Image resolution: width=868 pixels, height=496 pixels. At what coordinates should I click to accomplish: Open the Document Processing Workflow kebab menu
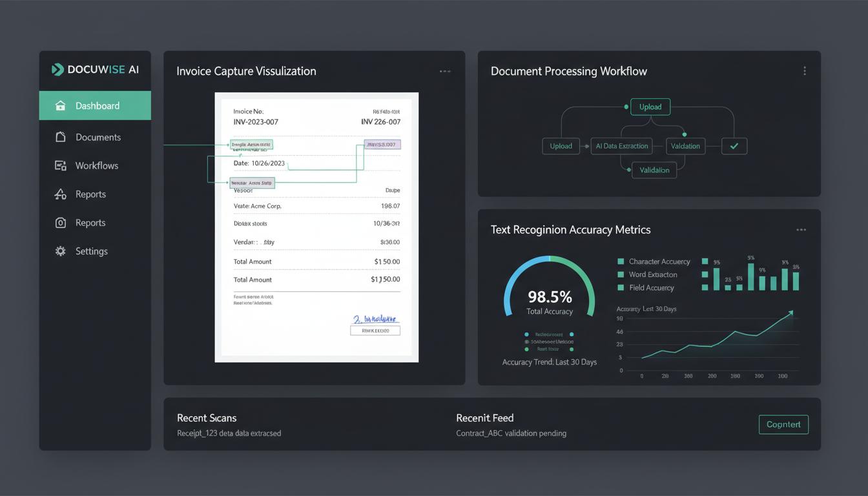click(805, 71)
